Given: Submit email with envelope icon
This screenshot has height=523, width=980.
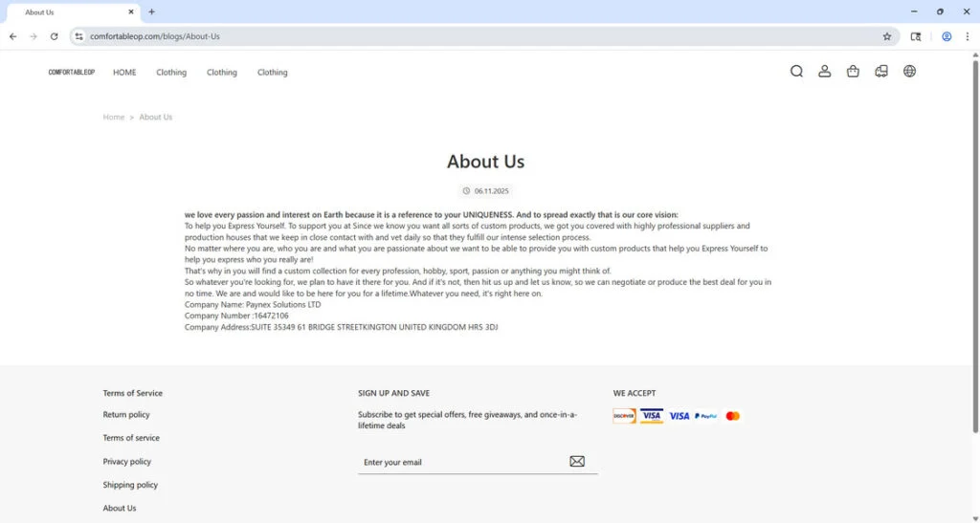Looking at the screenshot, I should pyautogui.click(x=577, y=461).
